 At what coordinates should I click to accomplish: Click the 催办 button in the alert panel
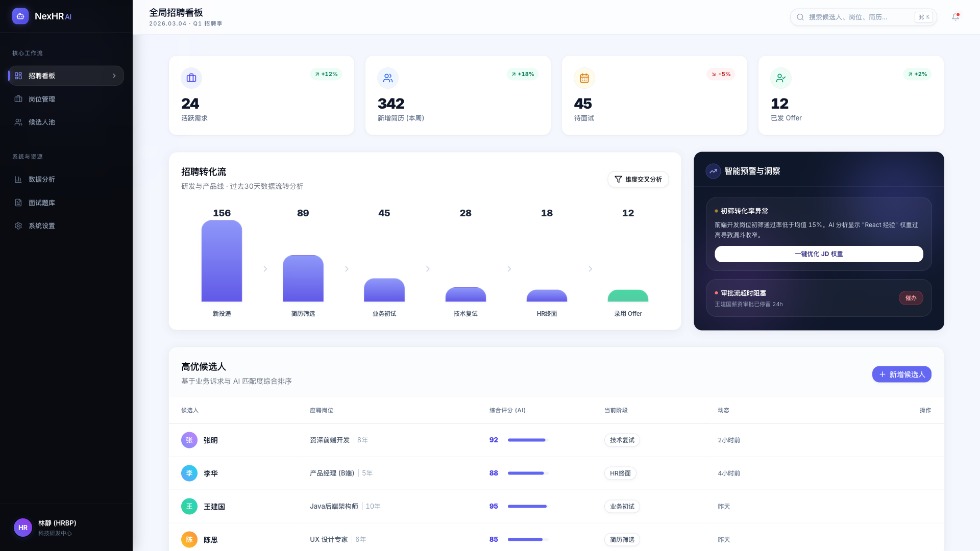911,298
